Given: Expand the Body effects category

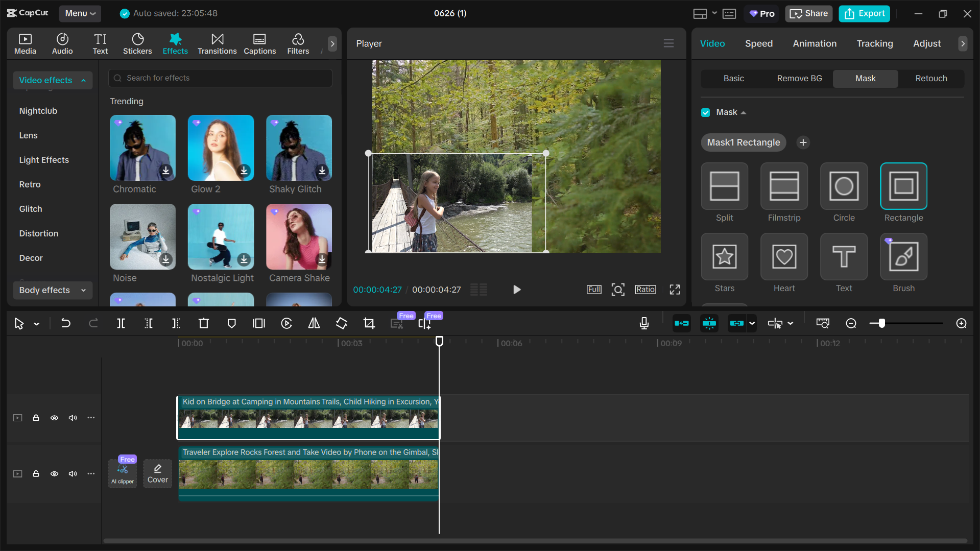Looking at the screenshot, I should click(x=83, y=290).
